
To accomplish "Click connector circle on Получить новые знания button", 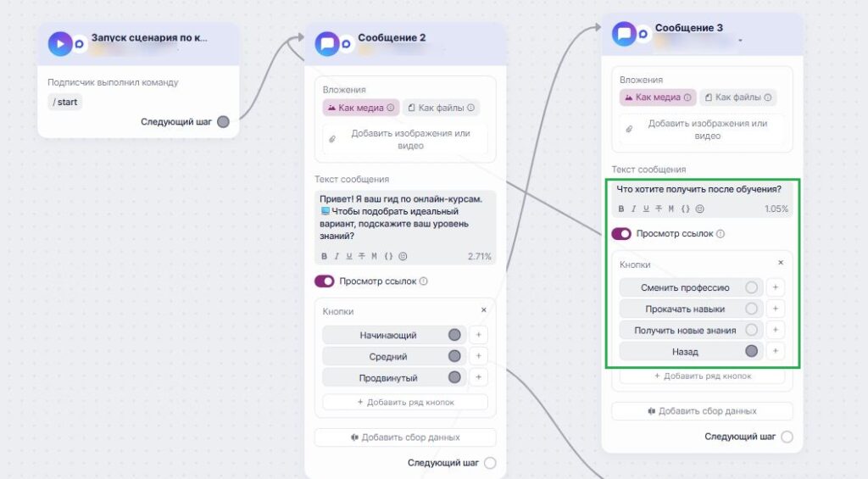I will (x=751, y=330).
